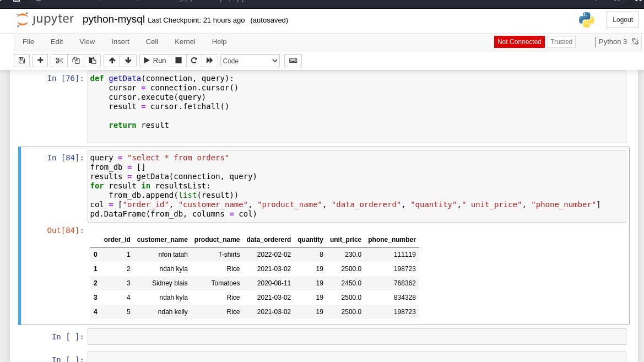Select the getData function code cell
Viewport: 644px width, 362px height.
click(x=356, y=107)
